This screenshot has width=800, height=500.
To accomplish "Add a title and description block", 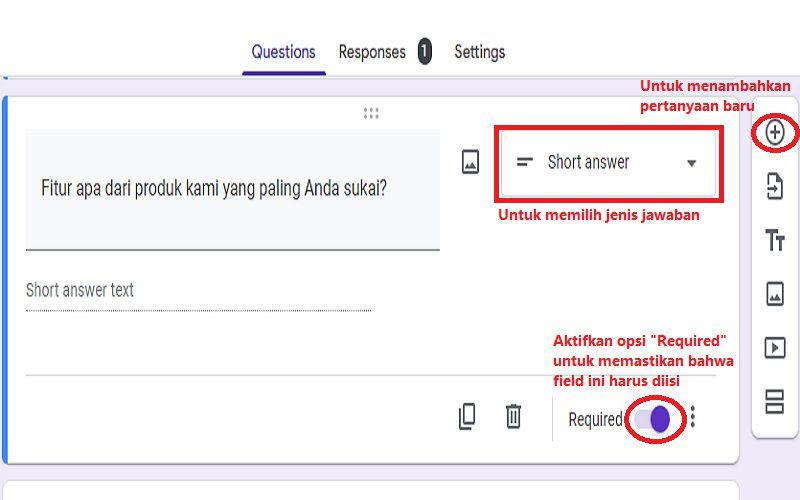I will tap(774, 240).
